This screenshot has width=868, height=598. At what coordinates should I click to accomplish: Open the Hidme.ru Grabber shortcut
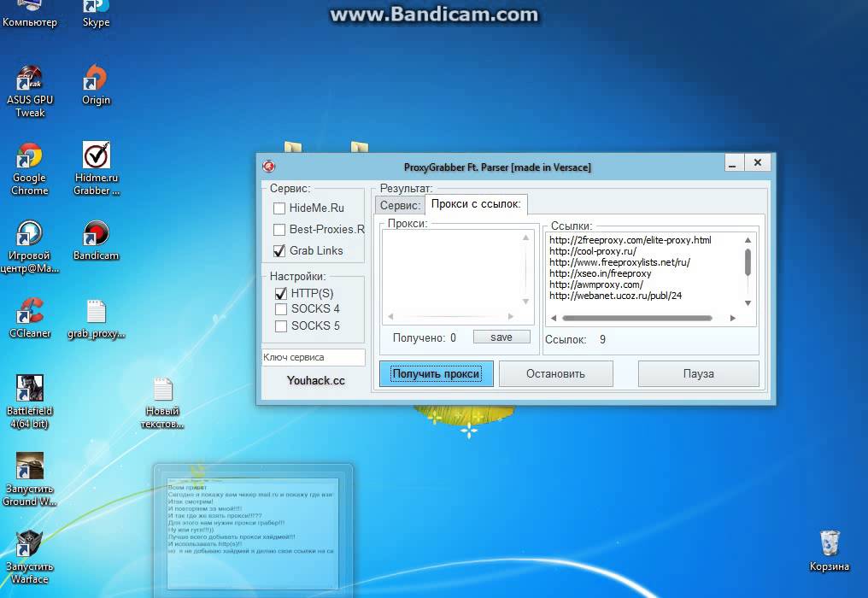click(x=97, y=169)
